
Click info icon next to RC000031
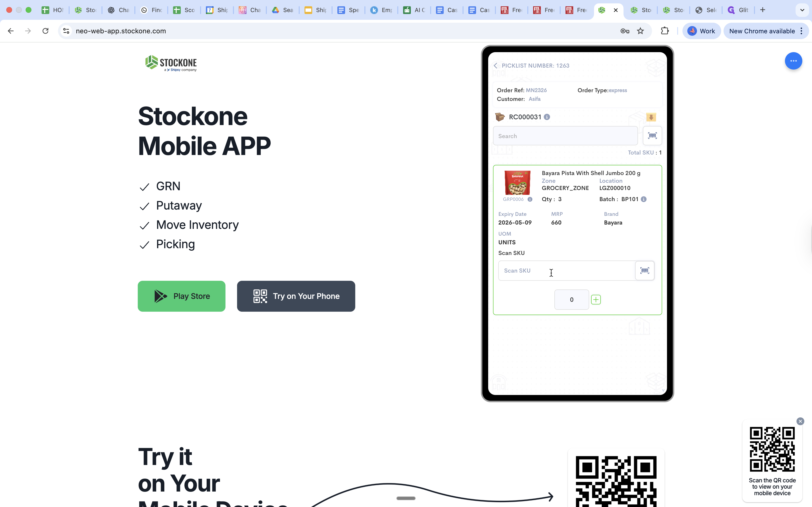(547, 117)
